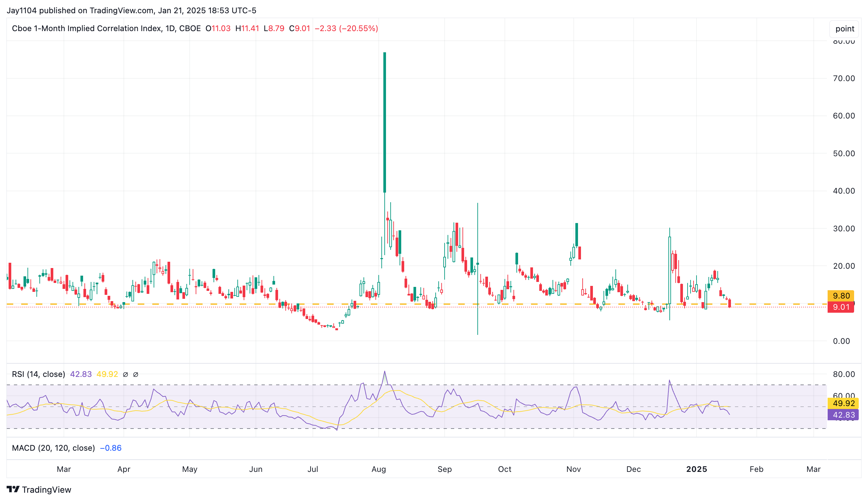
Task: Click the yellow 49.92 badge on RSI axis
Action: (843, 403)
